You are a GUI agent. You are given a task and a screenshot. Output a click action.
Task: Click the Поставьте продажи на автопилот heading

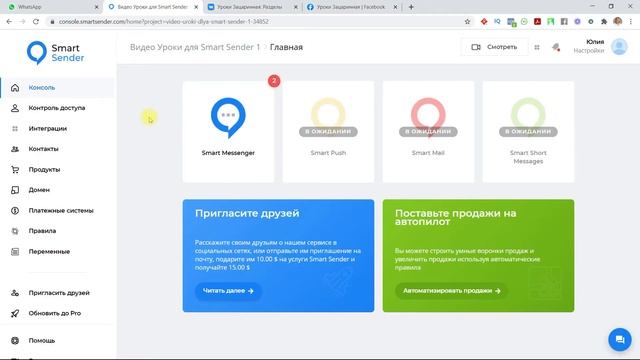coord(456,217)
